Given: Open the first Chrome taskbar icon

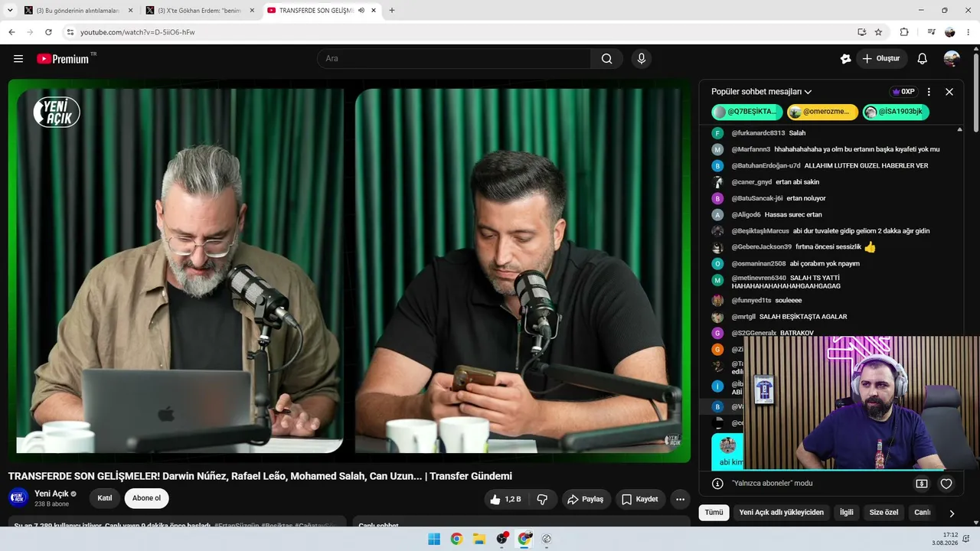Looking at the screenshot, I should pyautogui.click(x=456, y=539).
